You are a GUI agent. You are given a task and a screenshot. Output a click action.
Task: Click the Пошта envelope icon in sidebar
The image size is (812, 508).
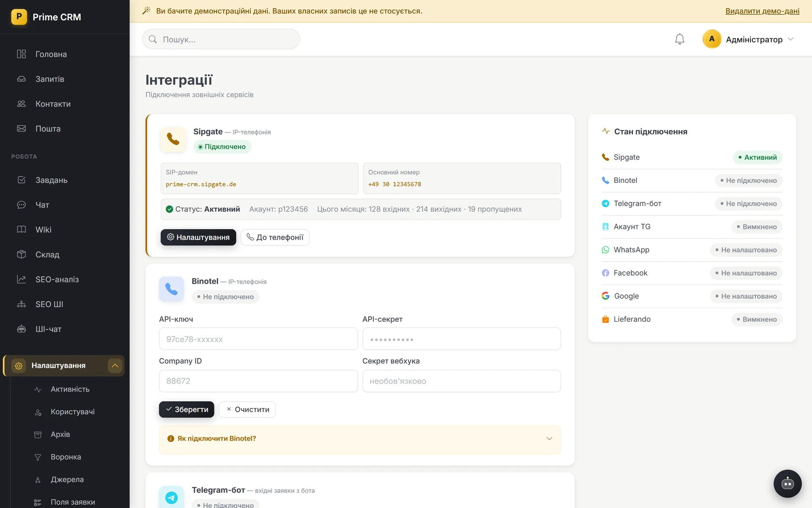(x=22, y=128)
